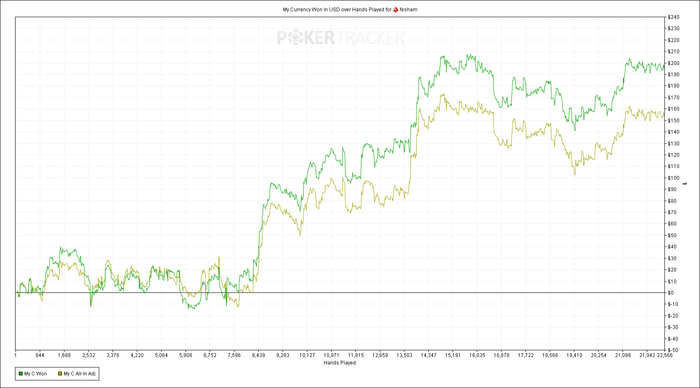Click the 10,127 x-axis tick label

(x=307, y=355)
